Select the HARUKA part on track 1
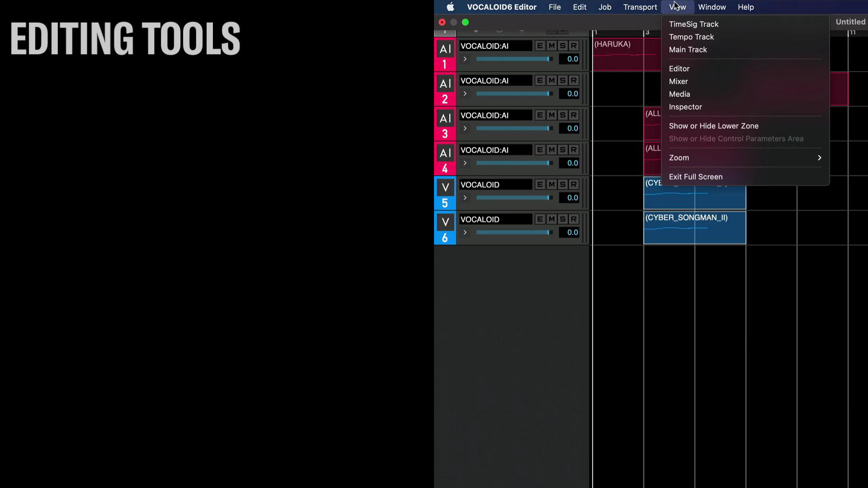The image size is (868, 488). 627,55
